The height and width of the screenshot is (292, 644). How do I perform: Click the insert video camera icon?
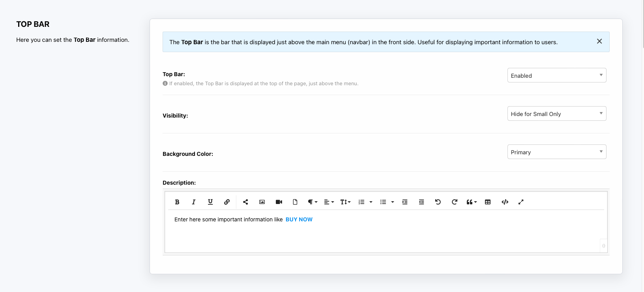coord(279,202)
